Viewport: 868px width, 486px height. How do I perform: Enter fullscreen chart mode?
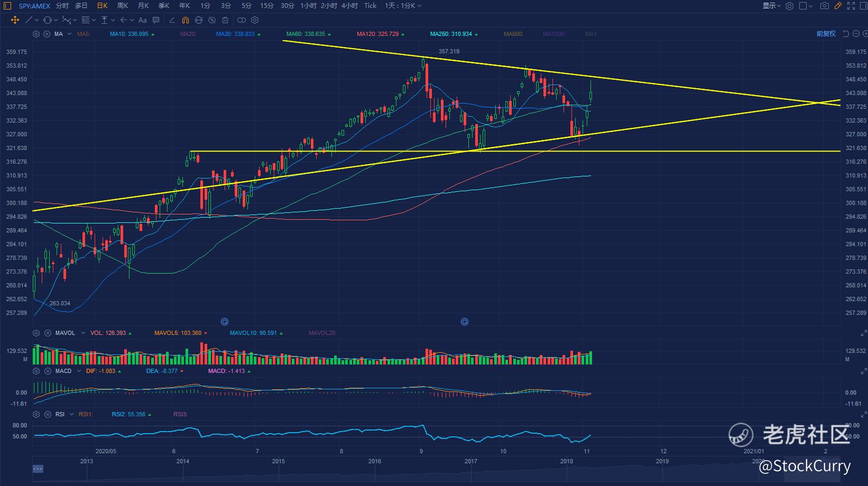[851, 6]
